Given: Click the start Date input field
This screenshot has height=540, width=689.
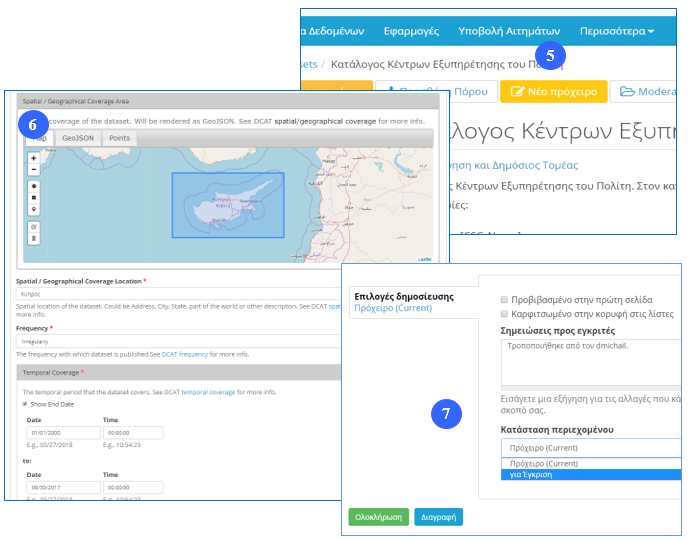Looking at the screenshot, I should (x=58, y=434).
